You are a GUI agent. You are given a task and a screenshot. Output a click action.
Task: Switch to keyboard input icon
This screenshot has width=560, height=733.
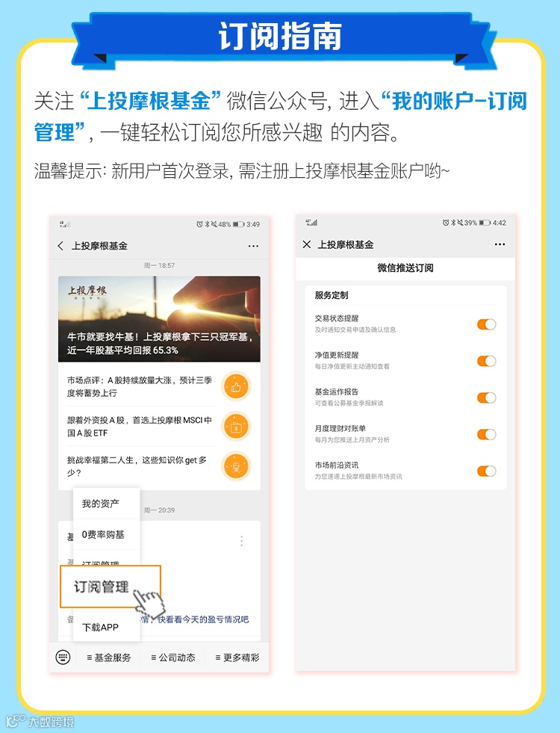pos(63,658)
